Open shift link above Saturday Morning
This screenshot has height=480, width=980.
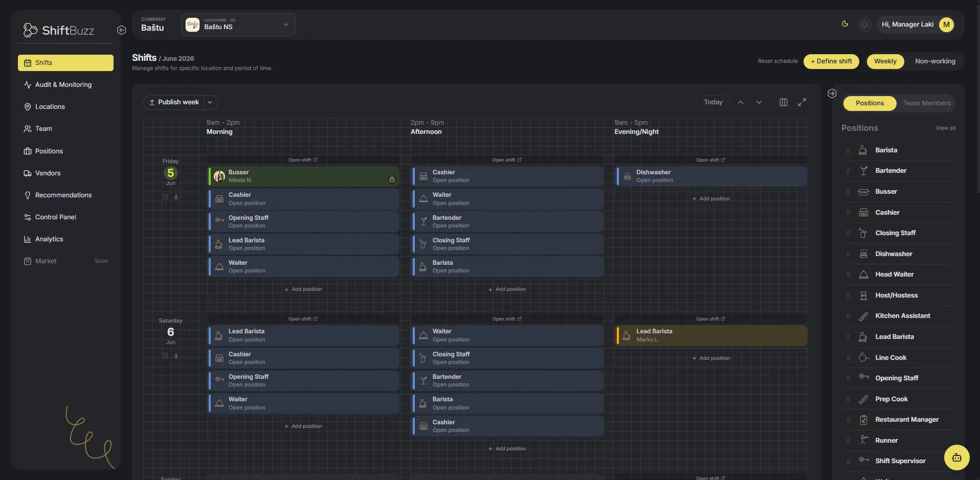pyautogui.click(x=303, y=319)
